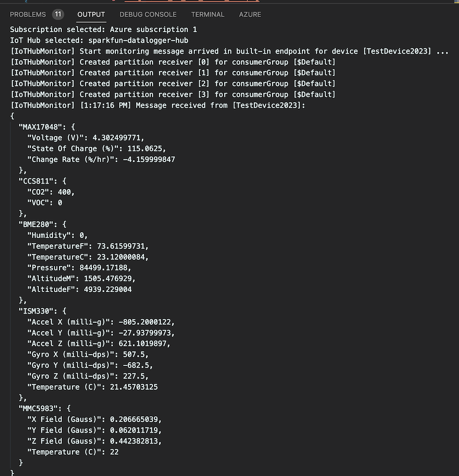Image resolution: width=459 pixels, height=476 pixels.
Task: Click the horizontal scrollbar at the bottom
Action: 229,474
